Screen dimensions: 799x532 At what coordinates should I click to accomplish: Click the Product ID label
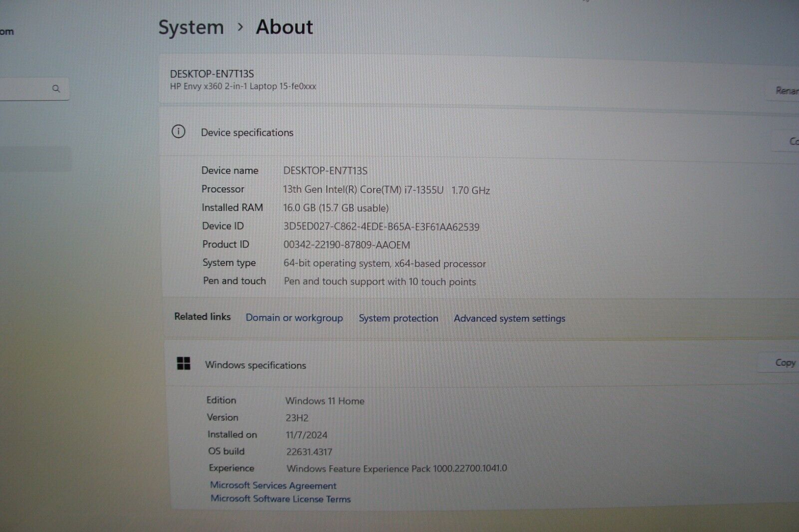tap(226, 244)
